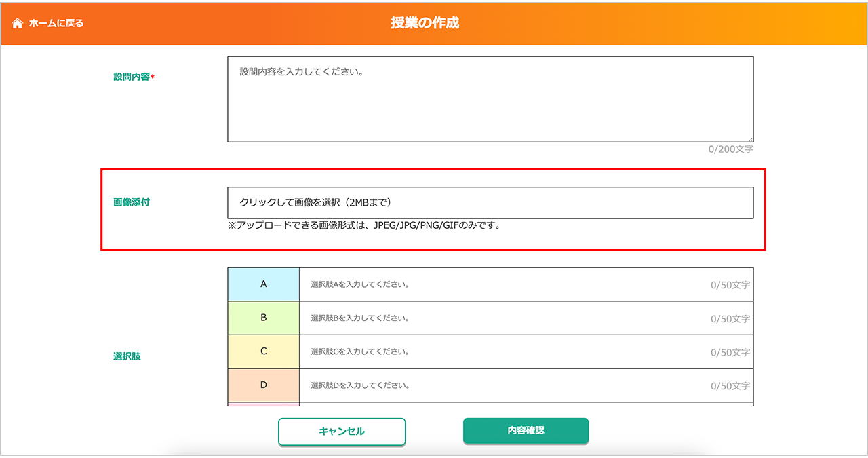Click the pale yellow C choice label
868x458 pixels.
(263, 351)
